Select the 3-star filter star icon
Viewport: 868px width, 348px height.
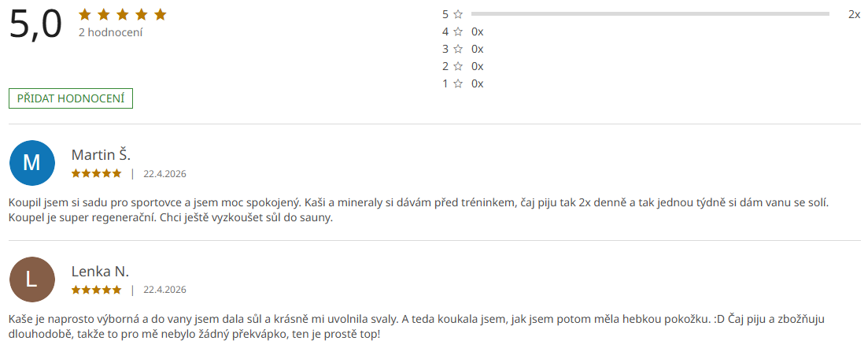458,49
